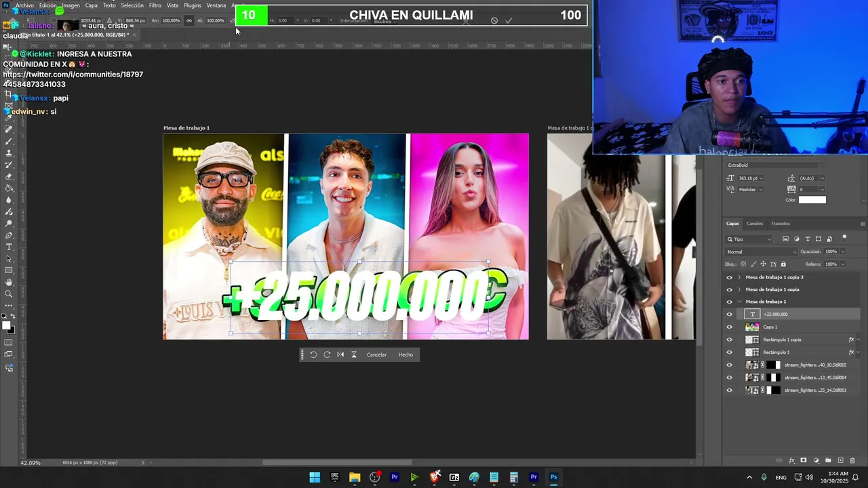Swap foreground and background colors
The width and height of the screenshot is (868, 488).
coord(12,317)
